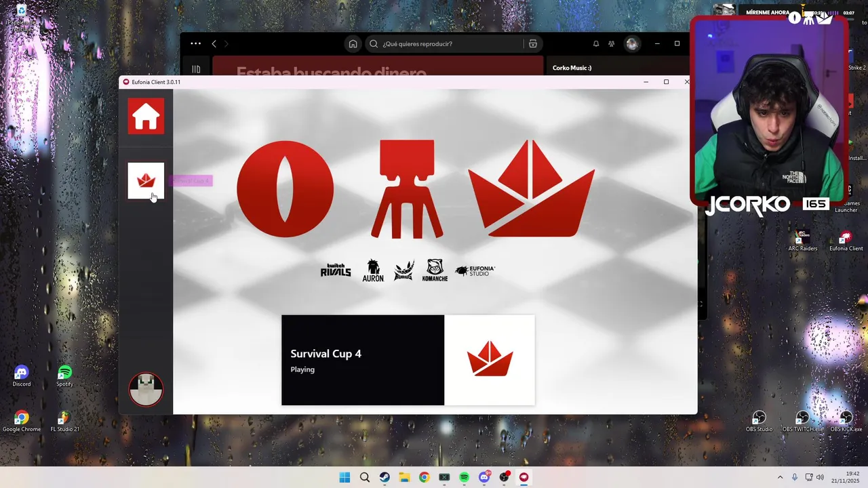Open volume control in the system tray
The height and width of the screenshot is (488, 868).
coord(820,477)
